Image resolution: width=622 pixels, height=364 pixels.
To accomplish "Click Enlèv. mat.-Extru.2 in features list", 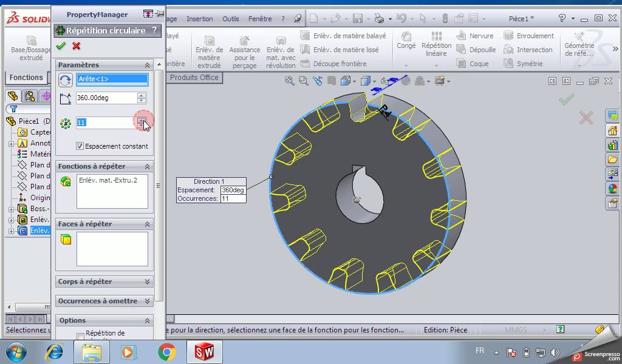I will (108, 180).
